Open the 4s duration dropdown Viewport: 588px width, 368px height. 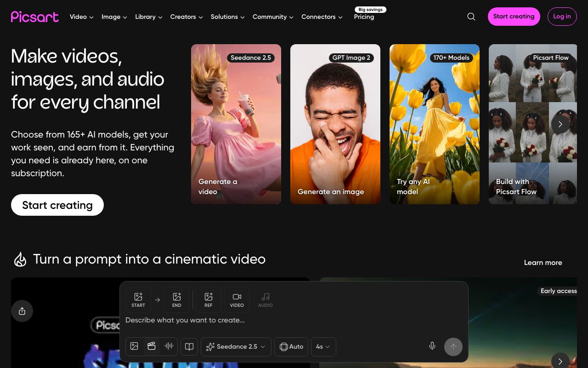(x=323, y=346)
